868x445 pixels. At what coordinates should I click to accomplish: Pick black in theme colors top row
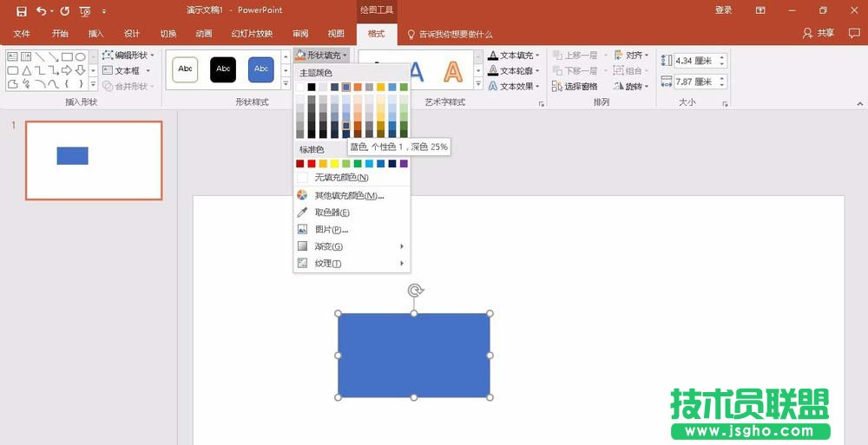312,87
